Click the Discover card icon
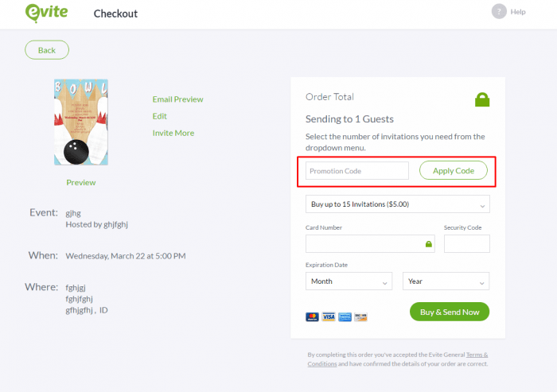The image size is (557, 392). pyautogui.click(x=360, y=316)
